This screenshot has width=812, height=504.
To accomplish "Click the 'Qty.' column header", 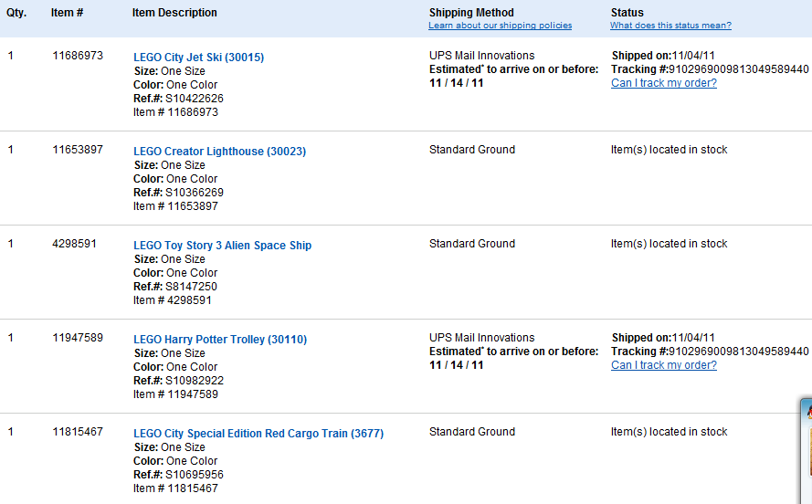I will coord(17,13).
